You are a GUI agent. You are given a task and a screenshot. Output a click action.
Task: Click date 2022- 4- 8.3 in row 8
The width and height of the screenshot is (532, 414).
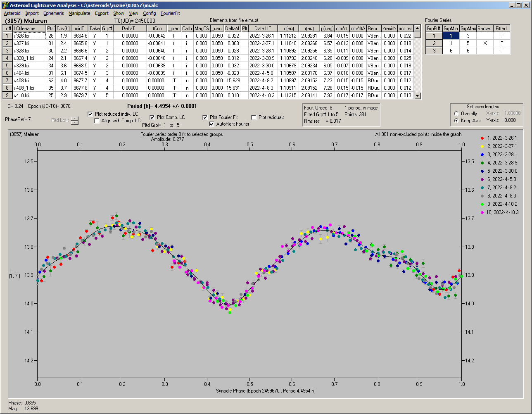263,88
